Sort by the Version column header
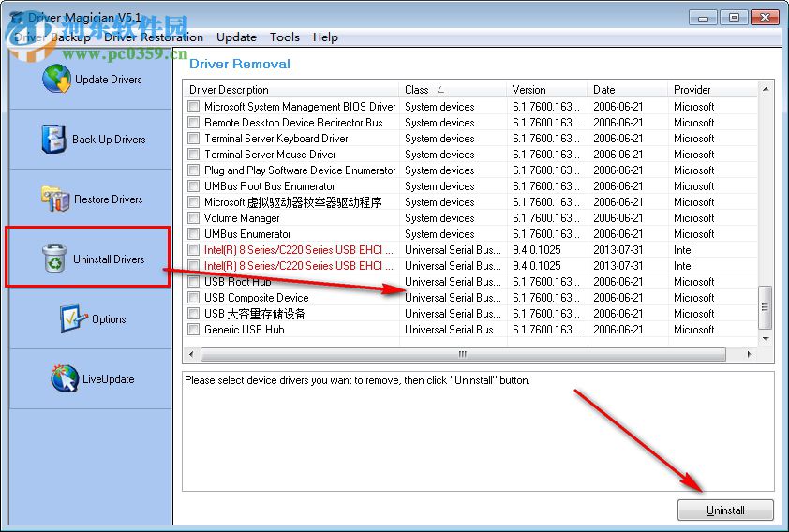This screenshot has height=532, width=789. click(547, 90)
